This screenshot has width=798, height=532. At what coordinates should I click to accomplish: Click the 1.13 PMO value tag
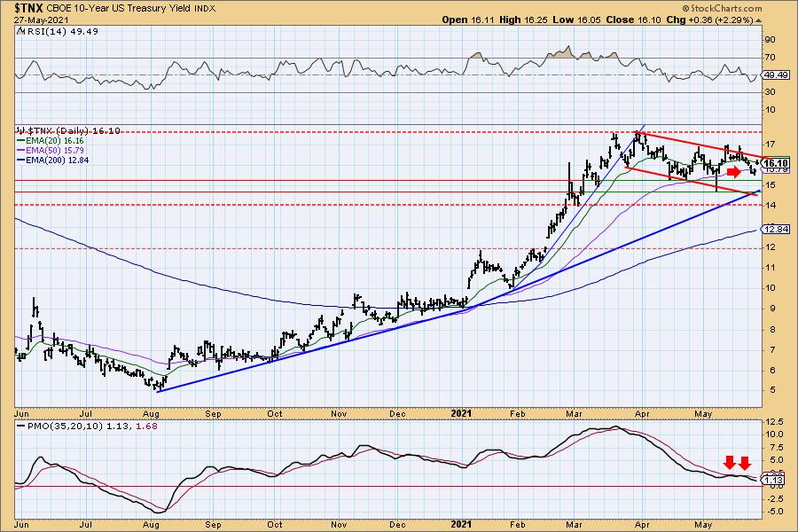click(774, 480)
